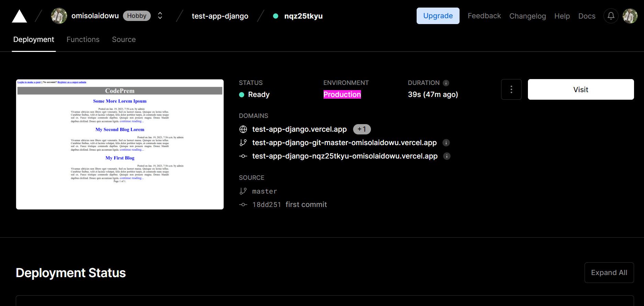Show the Duration info icon tooltip

[x=446, y=83]
